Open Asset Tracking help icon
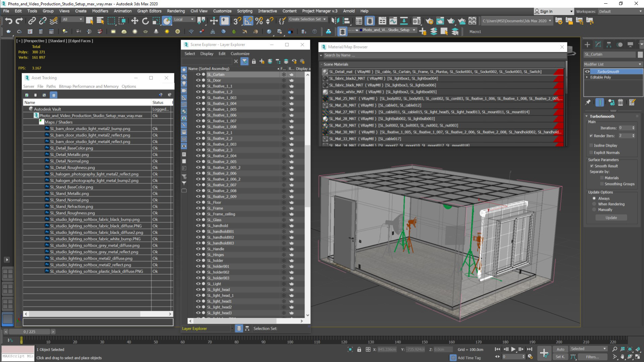Viewport: 644px width, 362px height. [161, 95]
